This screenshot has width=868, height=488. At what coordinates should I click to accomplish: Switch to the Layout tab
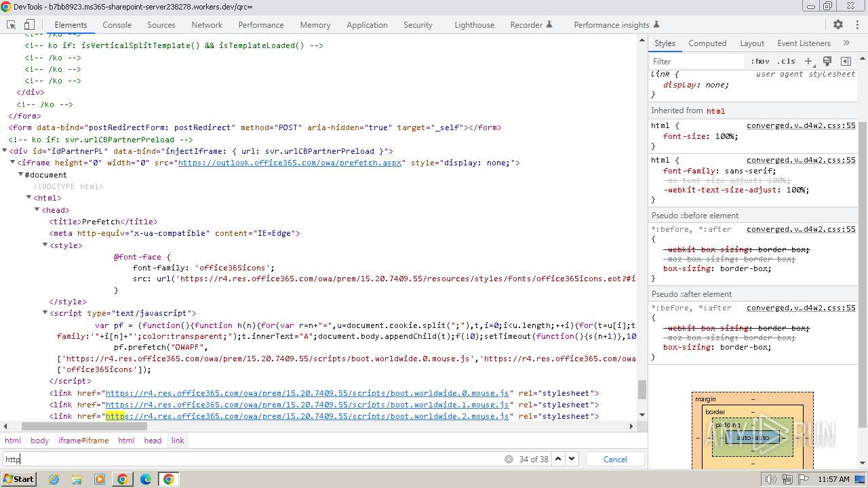[x=752, y=43]
